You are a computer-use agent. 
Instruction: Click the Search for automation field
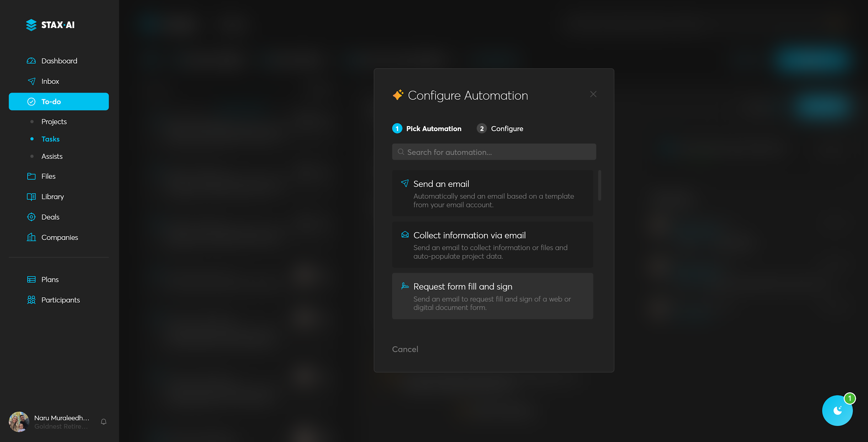[x=494, y=152]
